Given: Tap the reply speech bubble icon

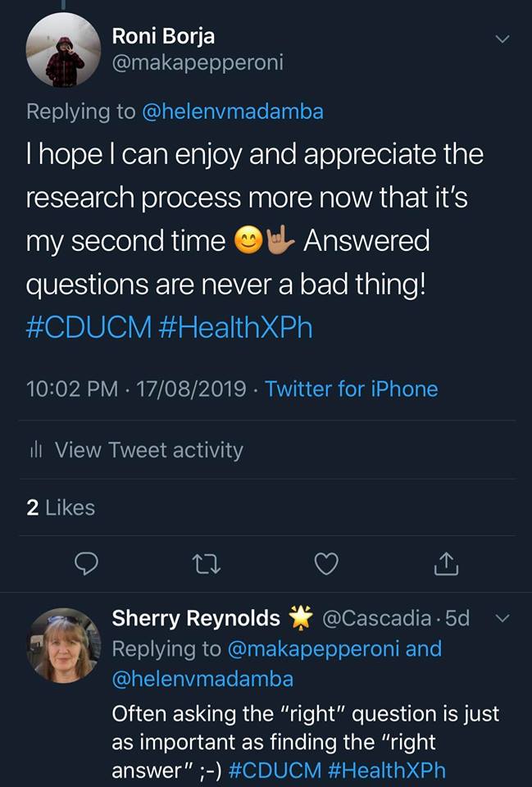Looking at the screenshot, I should 87,563.
